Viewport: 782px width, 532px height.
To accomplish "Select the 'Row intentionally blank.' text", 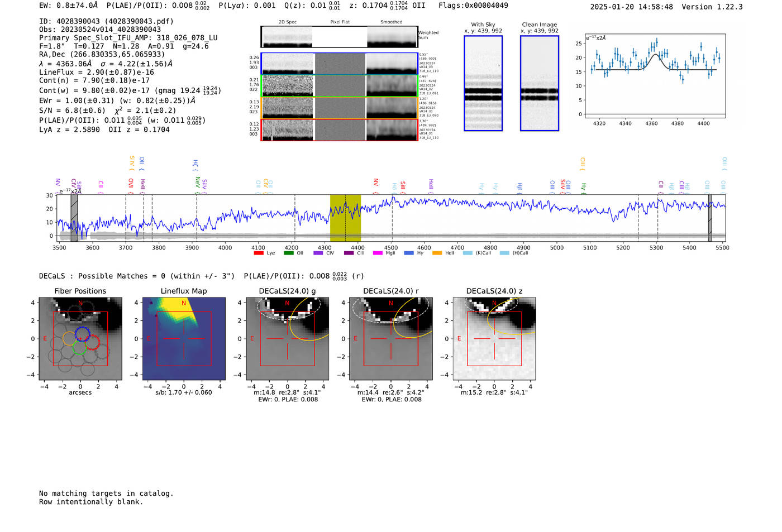I will point(91,502).
